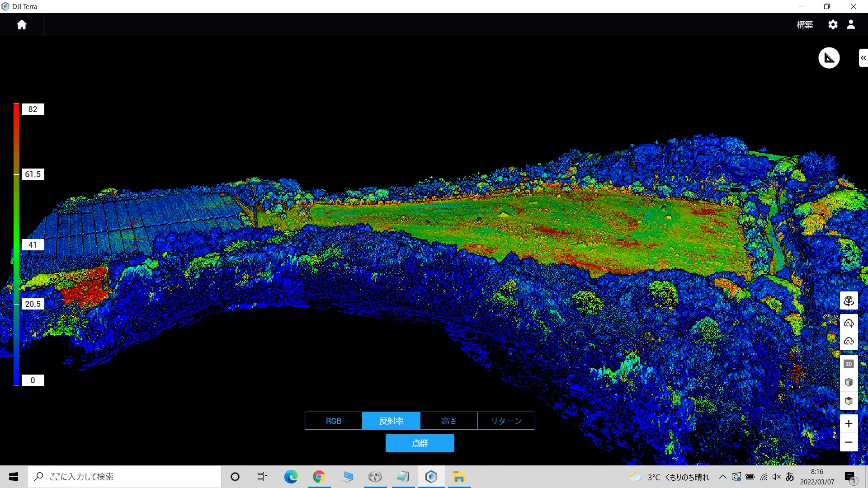The width and height of the screenshot is (868, 488).
Task: Switch to the RGB display tab
Action: (x=334, y=421)
